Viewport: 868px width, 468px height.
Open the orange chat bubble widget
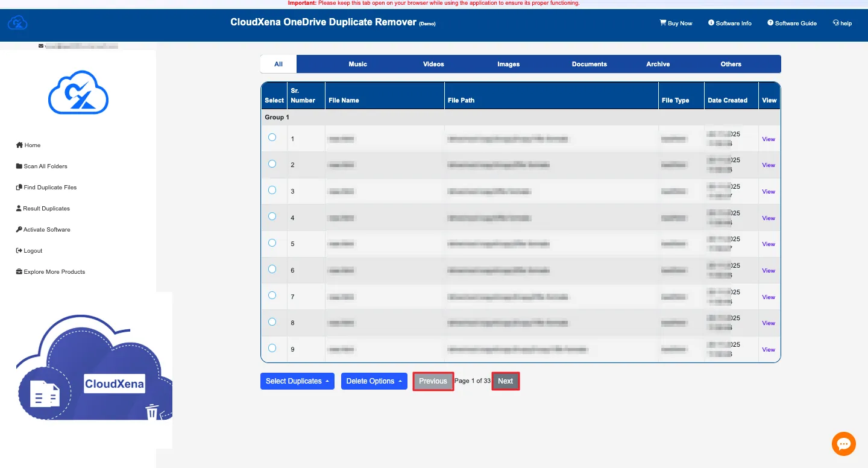pyautogui.click(x=843, y=444)
